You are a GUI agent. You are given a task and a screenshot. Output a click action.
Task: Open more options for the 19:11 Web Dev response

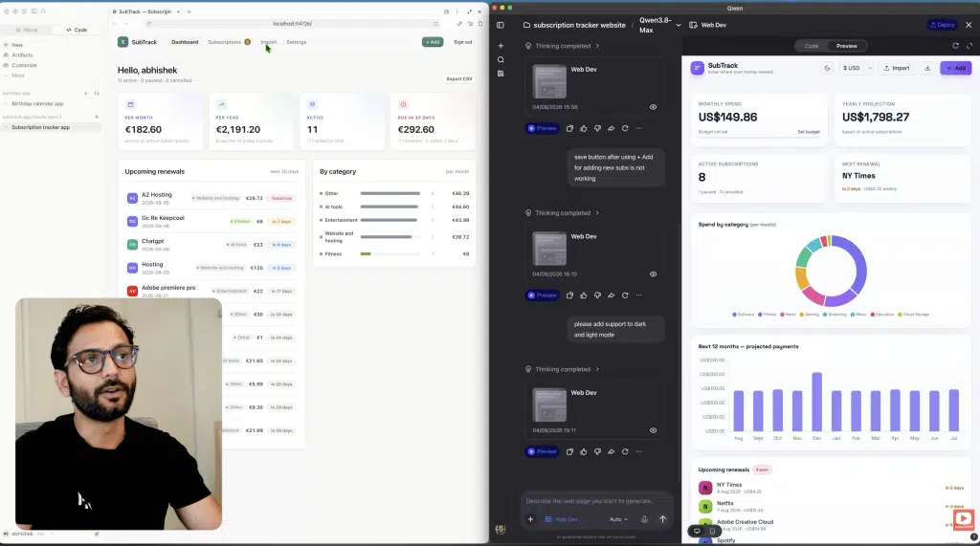pos(638,451)
